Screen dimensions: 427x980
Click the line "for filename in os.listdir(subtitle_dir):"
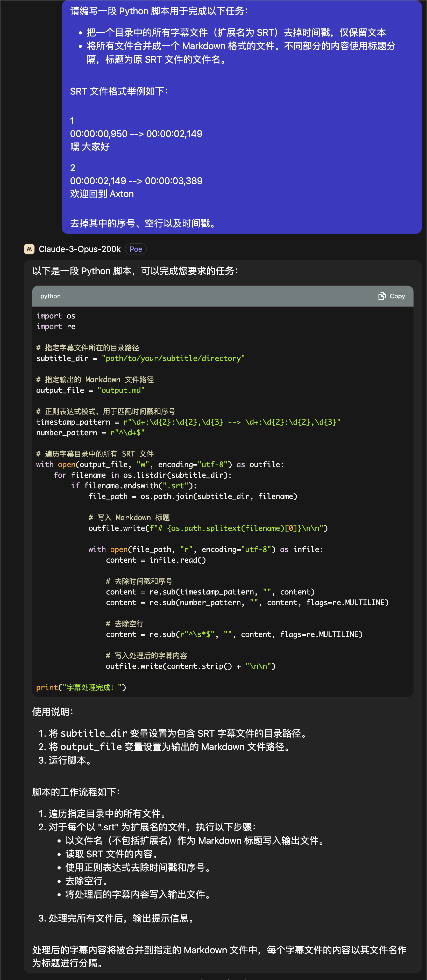143,475
